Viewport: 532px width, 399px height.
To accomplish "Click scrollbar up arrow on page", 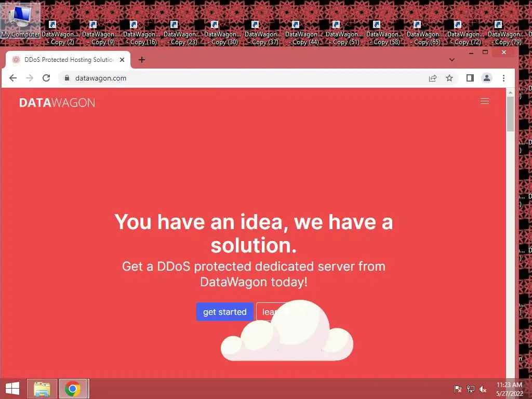I will pos(510,92).
